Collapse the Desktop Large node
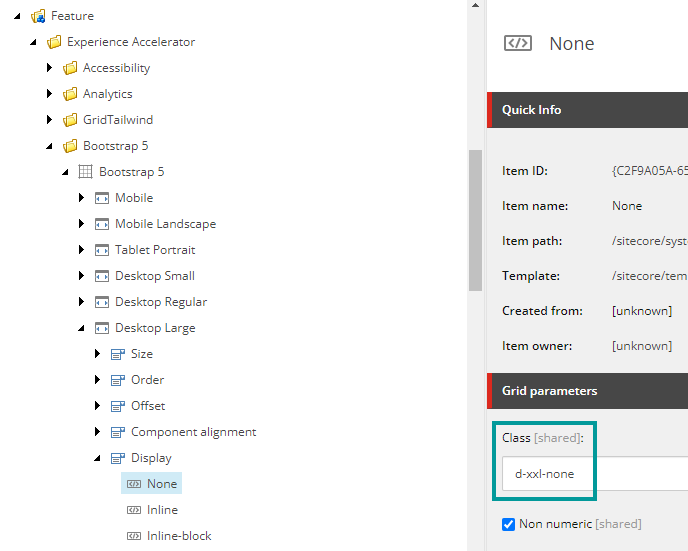 coord(81,328)
